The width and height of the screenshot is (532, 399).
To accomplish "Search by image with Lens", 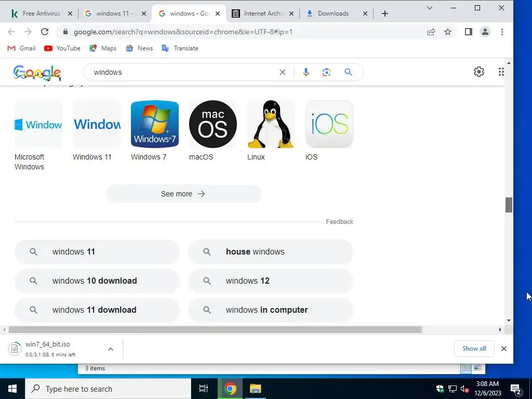I will [326, 72].
